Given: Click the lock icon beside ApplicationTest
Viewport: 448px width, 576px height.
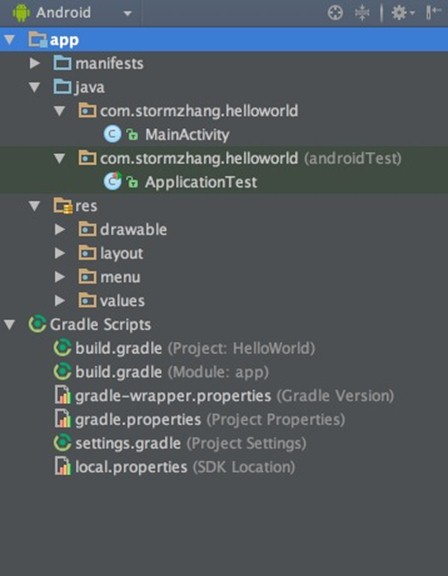Looking at the screenshot, I should click(x=132, y=182).
